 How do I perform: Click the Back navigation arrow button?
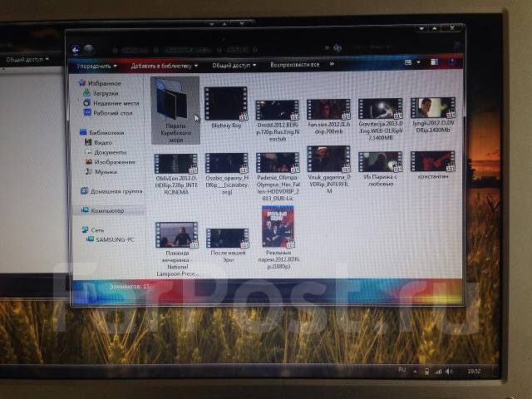(75, 49)
